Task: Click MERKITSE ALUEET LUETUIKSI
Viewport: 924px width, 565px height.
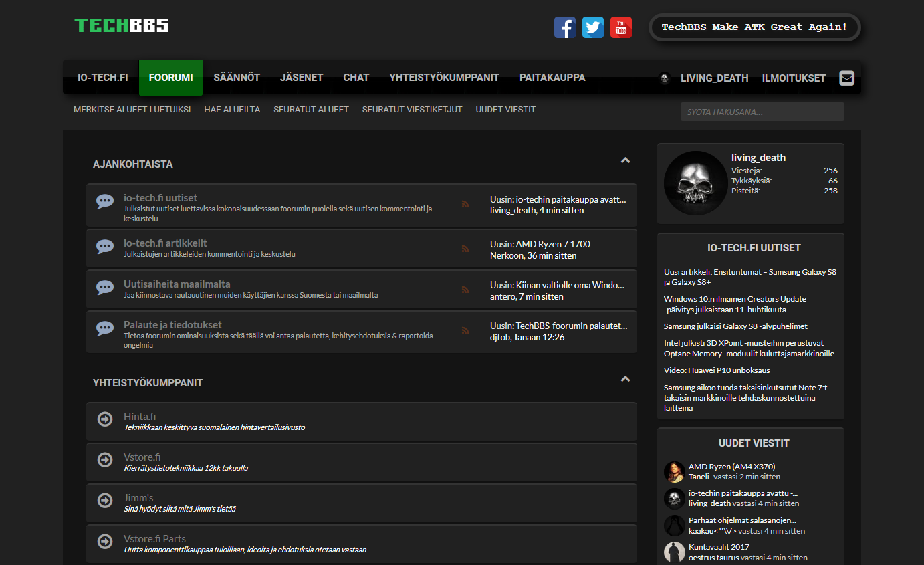Action: click(x=132, y=109)
